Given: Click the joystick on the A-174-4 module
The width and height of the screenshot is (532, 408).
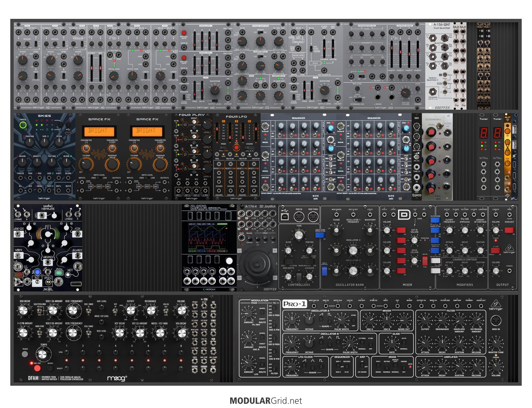Looking at the screenshot, I should click(x=257, y=265).
